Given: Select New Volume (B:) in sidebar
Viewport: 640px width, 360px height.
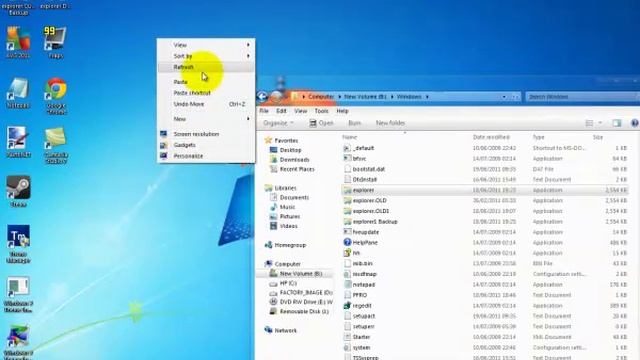Looking at the screenshot, I should pyautogui.click(x=301, y=273).
